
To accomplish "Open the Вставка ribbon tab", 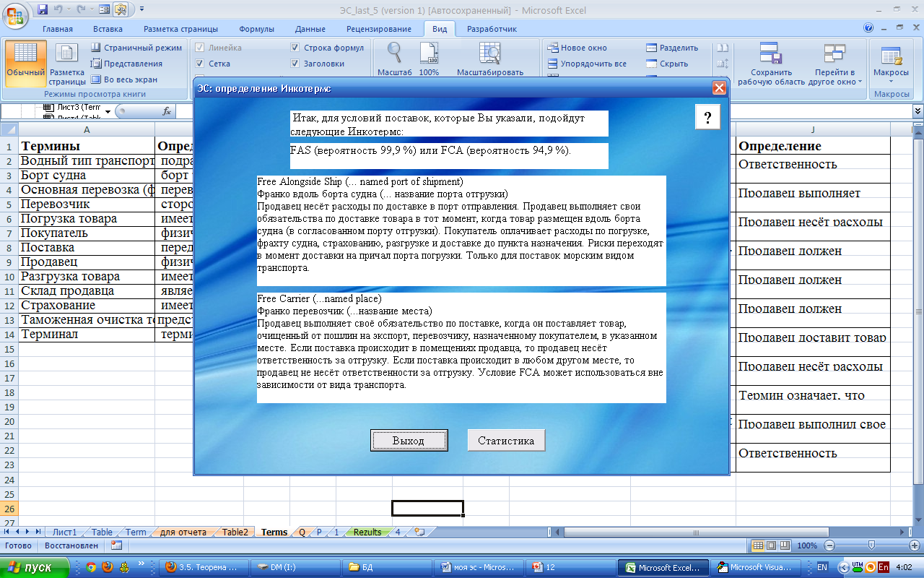I will 108,29.
